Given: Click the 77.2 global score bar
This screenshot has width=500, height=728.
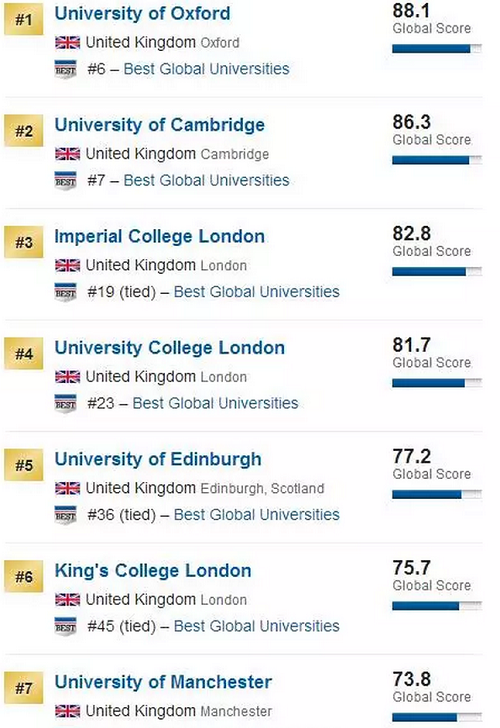Looking at the screenshot, I should [437, 494].
